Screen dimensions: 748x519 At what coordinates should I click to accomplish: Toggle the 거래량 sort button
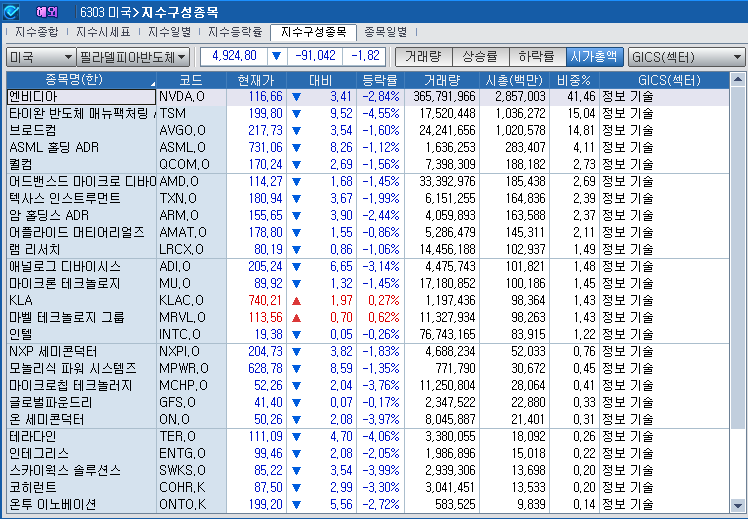(424, 57)
